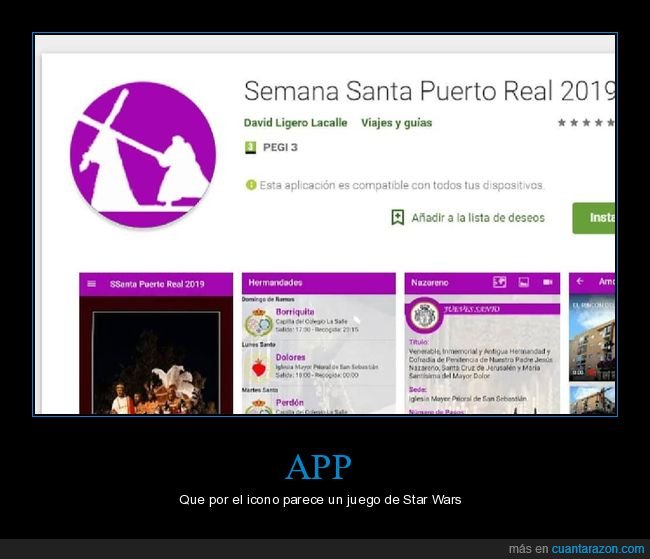This screenshot has height=559, width=650.
Task: Click map icon in Nazareno header
Action: pos(499,282)
